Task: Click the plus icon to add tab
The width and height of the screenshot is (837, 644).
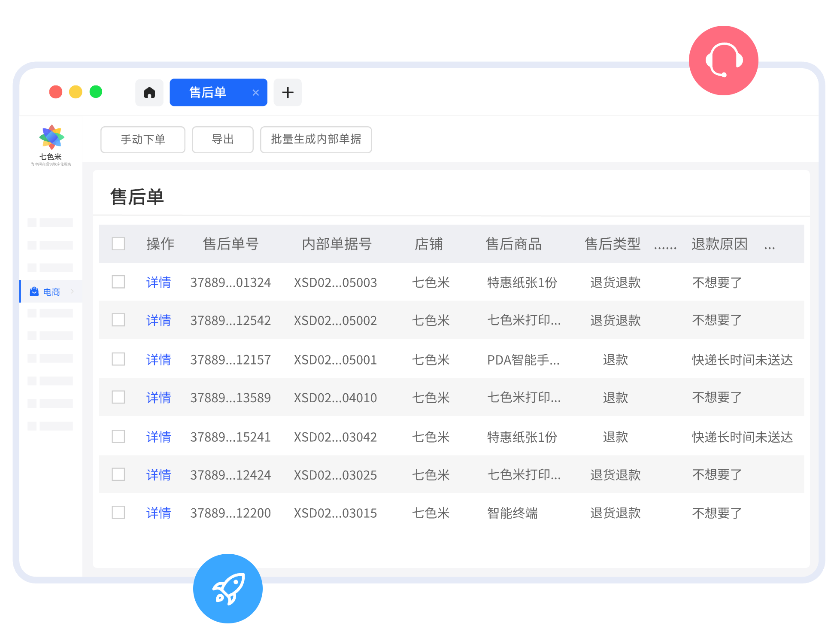Action: click(288, 92)
